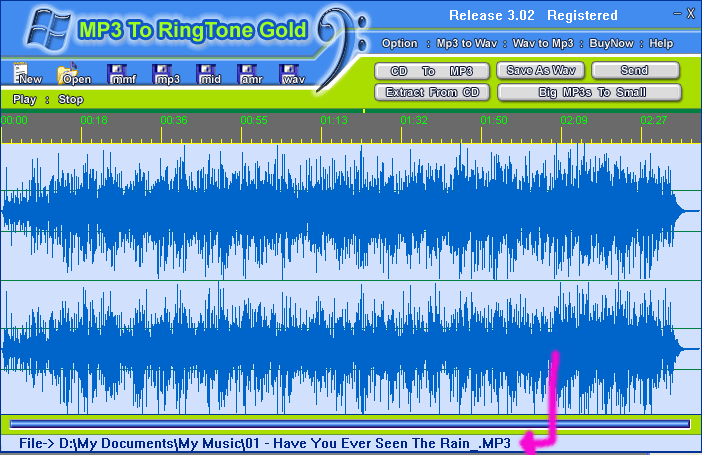Minimize the MP3 To RingTone Gold window
Image resolution: width=702 pixels, height=455 pixels.
(x=677, y=14)
